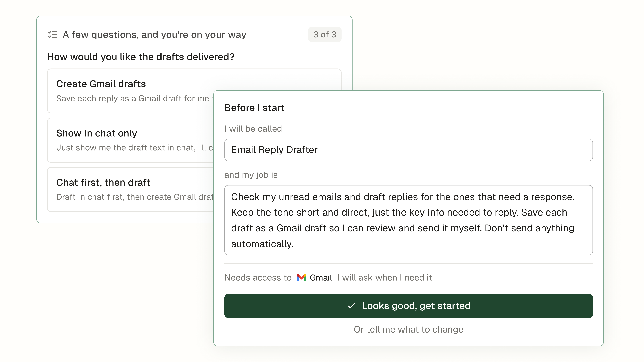Click the Gmail logo icon
This screenshot has height=362, width=644.
point(301,278)
